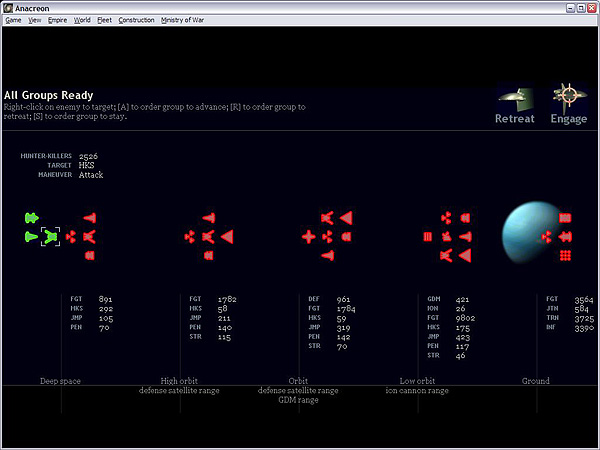Open the Ministry of War menu
The height and width of the screenshot is (450, 600).
(x=182, y=20)
